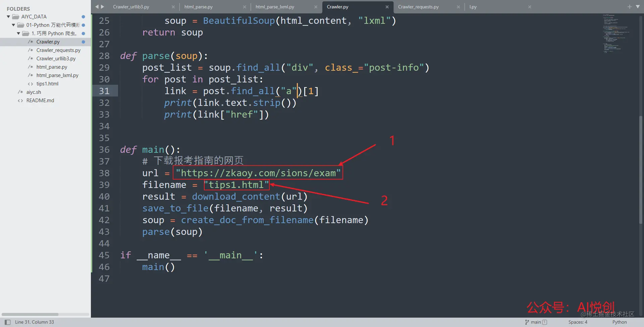Screen dimensions: 644x327
Task: Click the 01-Python folder icon
Action: coord(20,25)
